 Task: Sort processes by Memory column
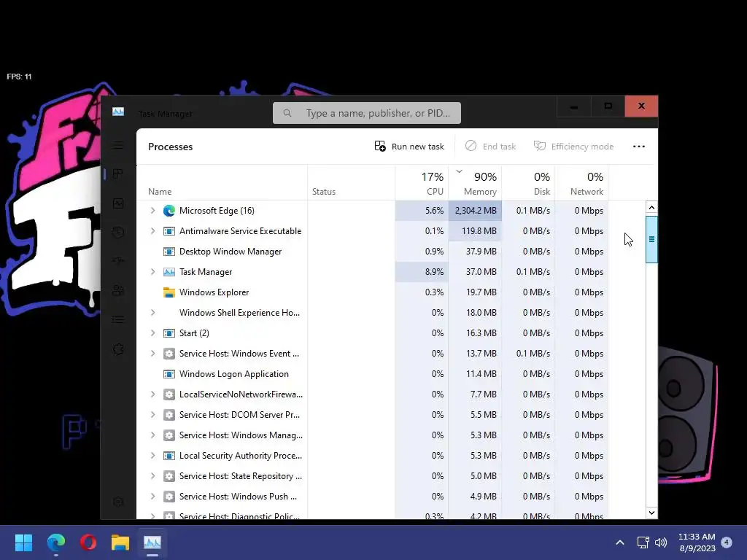click(x=475, y=183)
